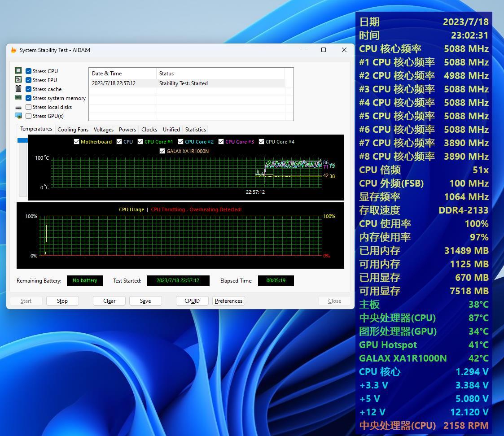504x436 pixels.
Task: Click the GPU Hotspot 41°C row
Action: coord(424,345)
